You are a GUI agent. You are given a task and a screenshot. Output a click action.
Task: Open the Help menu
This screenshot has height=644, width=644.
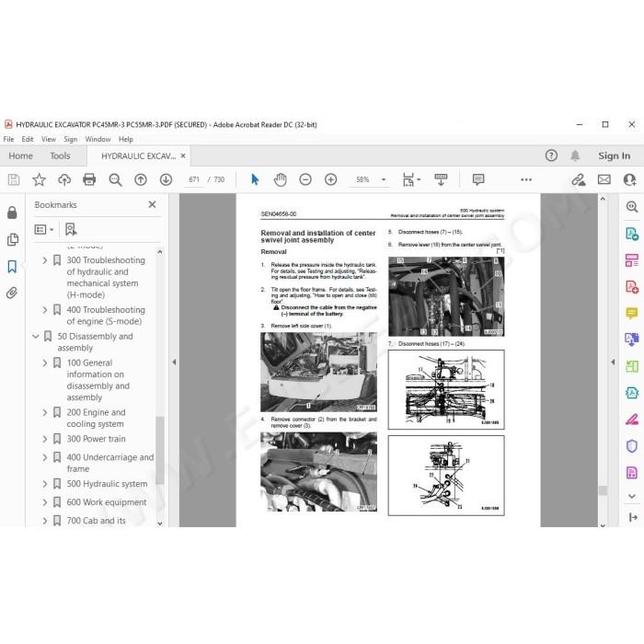(x=126, y=139)
